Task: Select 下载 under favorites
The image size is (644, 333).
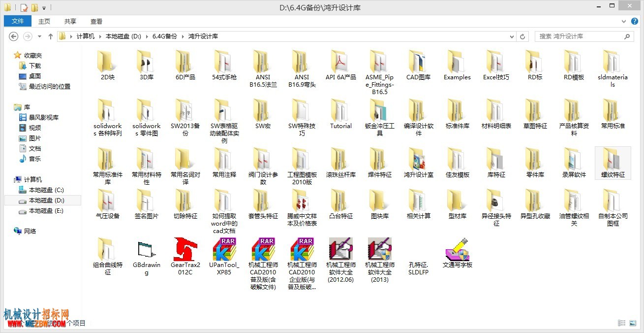Action: [x=34, y=66]
